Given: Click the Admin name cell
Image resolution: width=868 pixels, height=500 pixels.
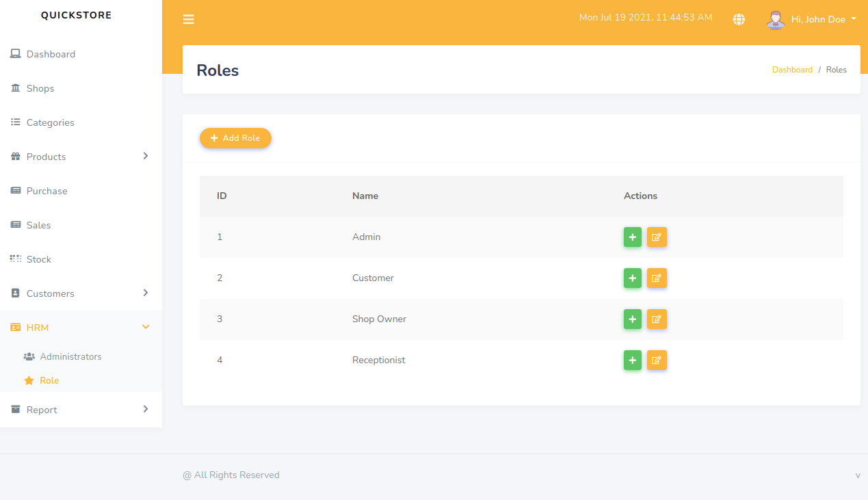Looking at the screenshot, I should click(x=367, y=237).
